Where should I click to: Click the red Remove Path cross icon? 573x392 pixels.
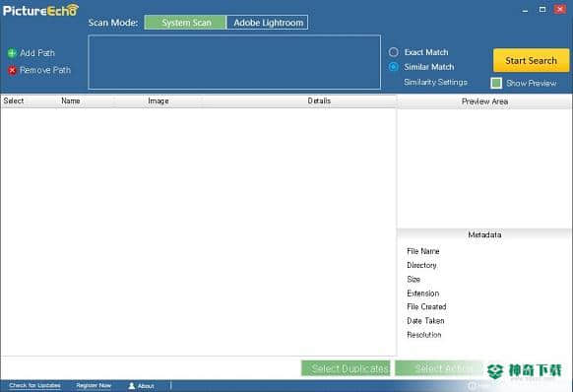13,70
